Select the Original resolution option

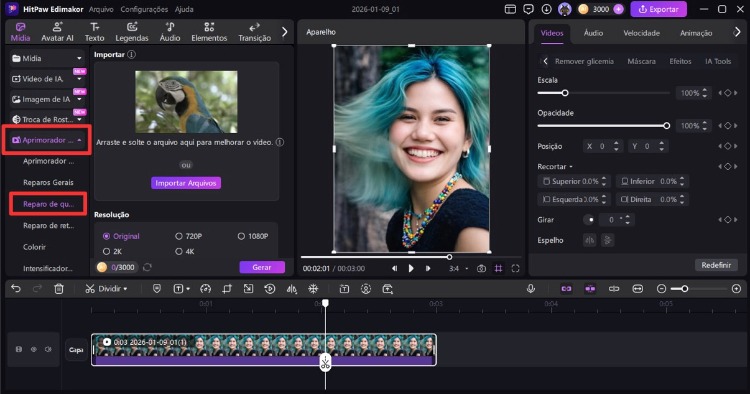[121, 236]
